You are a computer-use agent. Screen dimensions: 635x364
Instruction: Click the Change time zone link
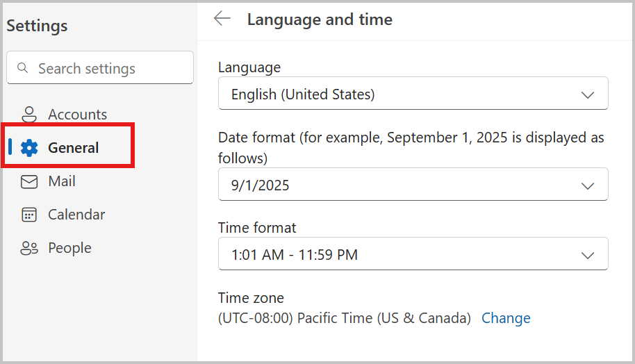point(506,318)
